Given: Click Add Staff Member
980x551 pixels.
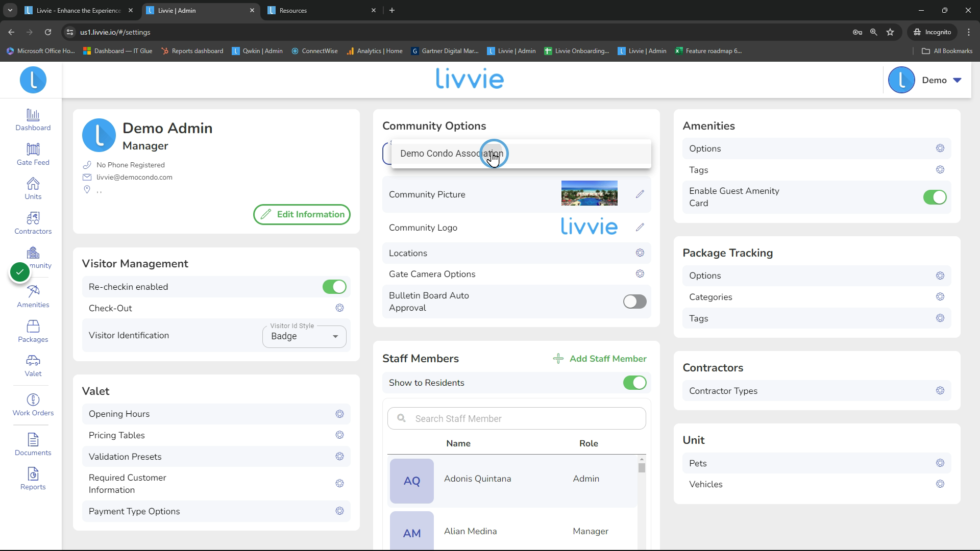Looking at the screenshot, I should (x=600, y=359).
